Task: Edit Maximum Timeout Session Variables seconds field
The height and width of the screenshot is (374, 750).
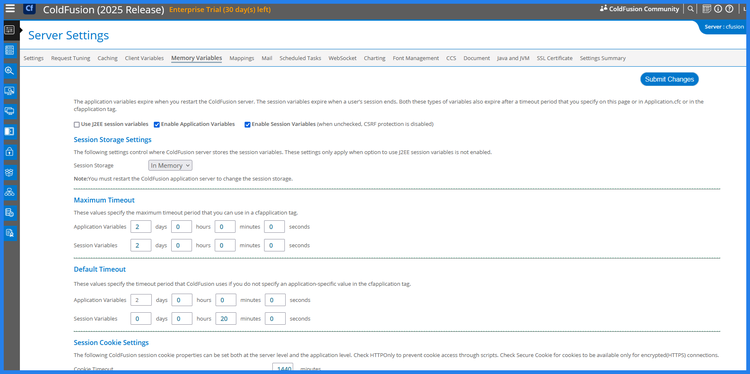Action: point(274,245)
